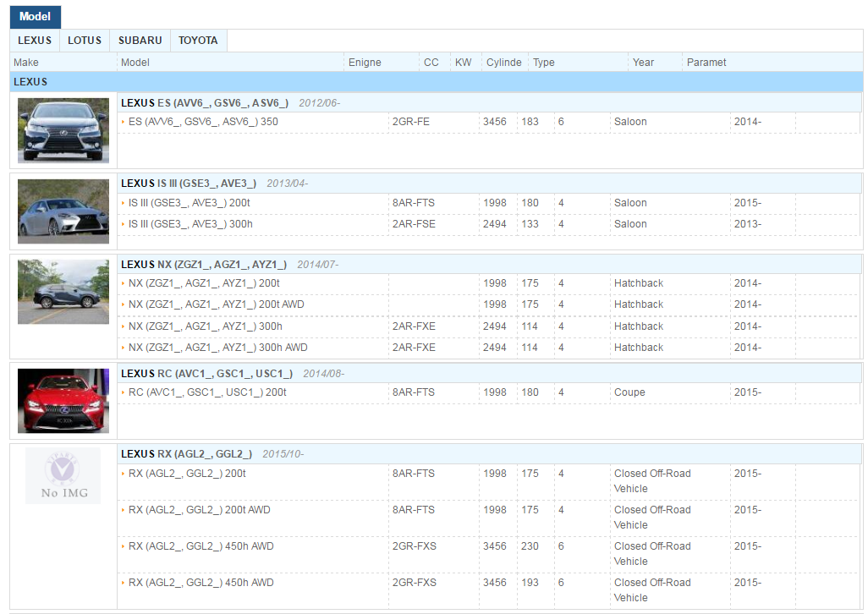
Task: Click the No IMG placeholder for Lexus RX
Action: pyautogui.click(x=63, y=475)
